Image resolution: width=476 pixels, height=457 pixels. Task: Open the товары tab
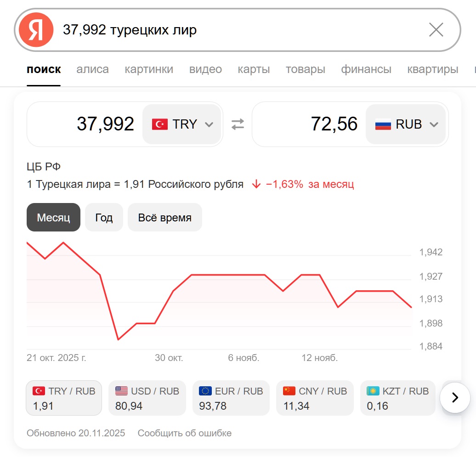pyautogui.click(x=306, y=69)
